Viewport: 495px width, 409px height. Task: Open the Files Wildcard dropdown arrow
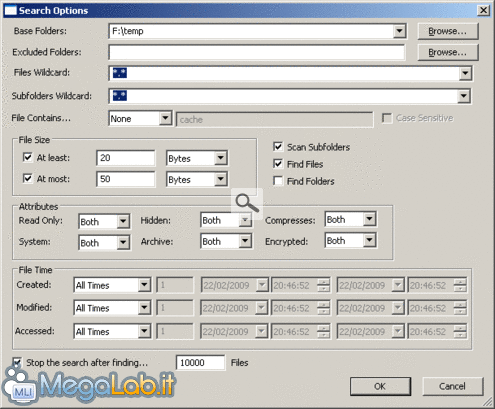[x=465, y=73]
